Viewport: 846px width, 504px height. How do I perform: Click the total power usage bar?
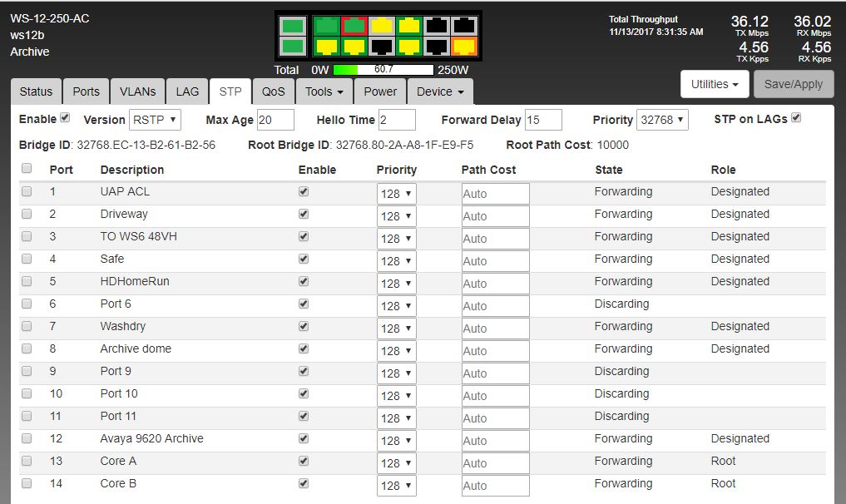tap(383, 70)
